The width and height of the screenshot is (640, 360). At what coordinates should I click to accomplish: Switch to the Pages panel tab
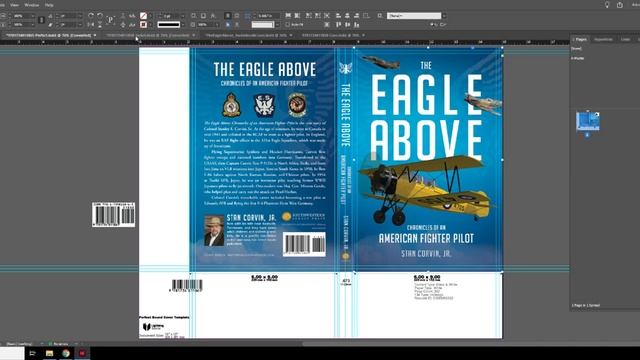click(x=580, y=39)
